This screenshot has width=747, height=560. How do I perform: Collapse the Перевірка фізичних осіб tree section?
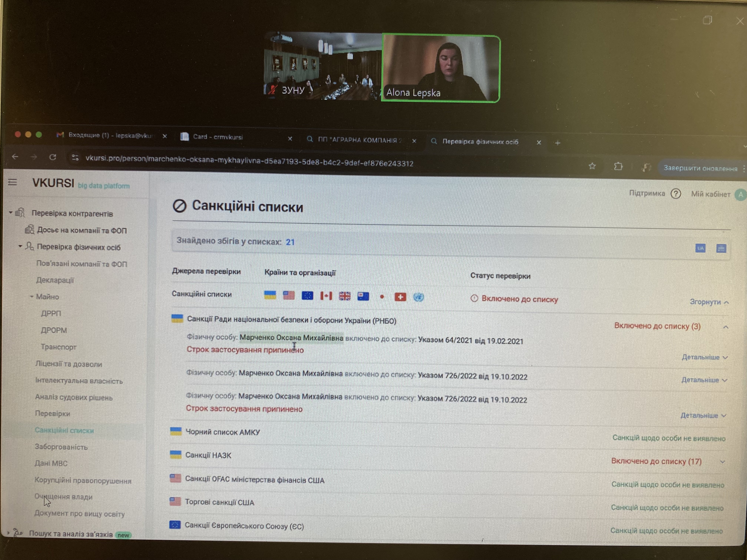20,246
